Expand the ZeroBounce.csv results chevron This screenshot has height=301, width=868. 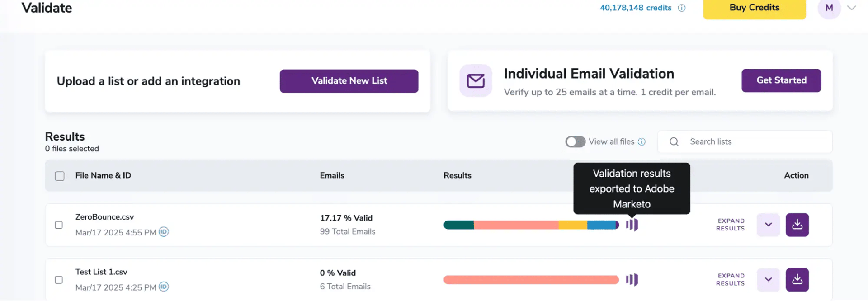(x=768, y=225)
